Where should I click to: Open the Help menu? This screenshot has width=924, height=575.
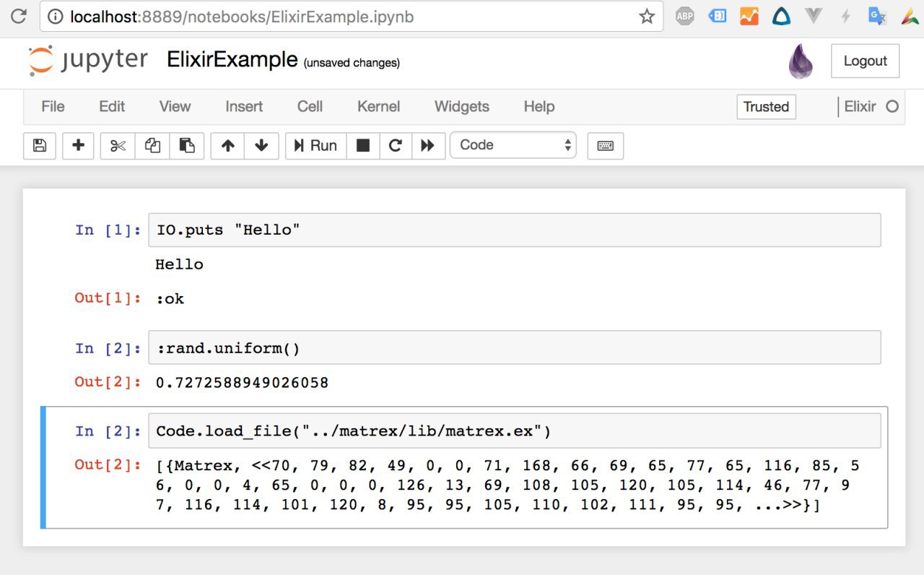click(x=539, y=106)
